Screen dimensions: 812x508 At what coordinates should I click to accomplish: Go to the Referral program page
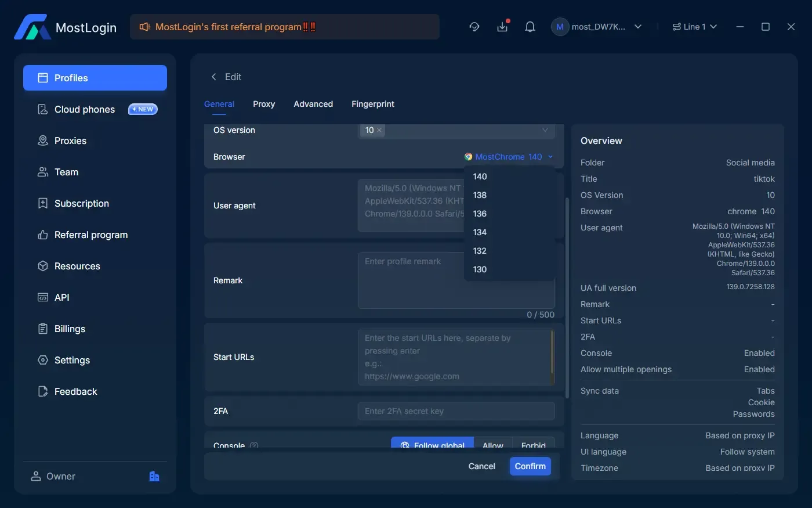[x=91, y=235]
